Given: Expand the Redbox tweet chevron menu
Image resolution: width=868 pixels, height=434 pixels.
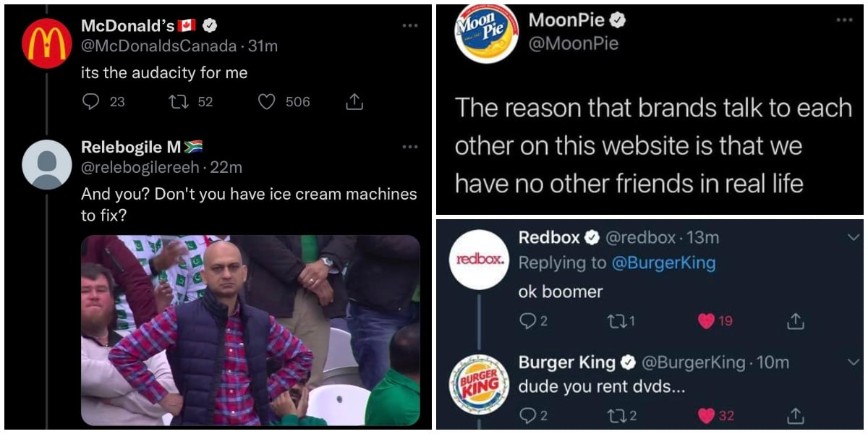Looking at the screenshot, I should point(854,237).
